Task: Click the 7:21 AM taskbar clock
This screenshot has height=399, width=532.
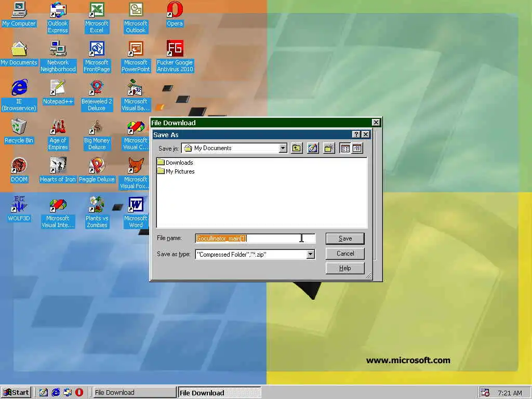Action: click(510, 393)
